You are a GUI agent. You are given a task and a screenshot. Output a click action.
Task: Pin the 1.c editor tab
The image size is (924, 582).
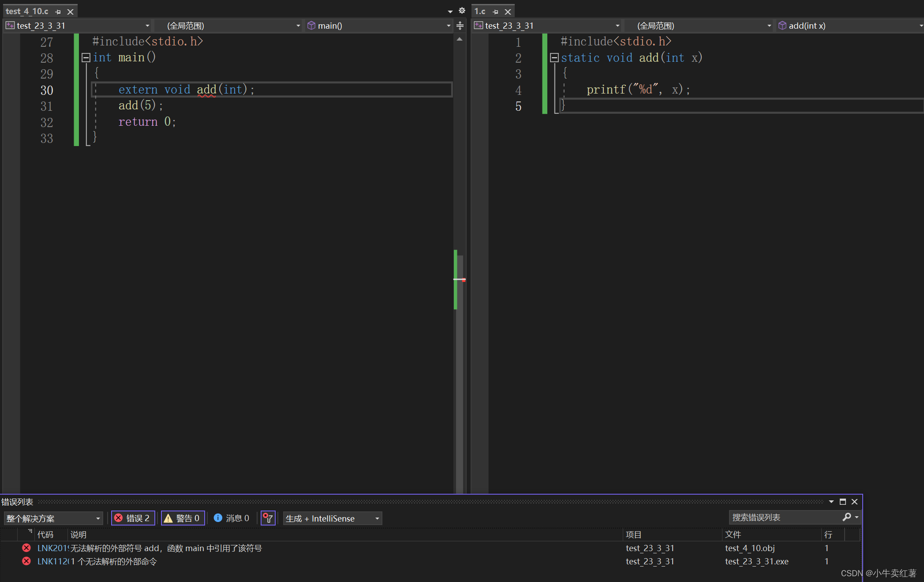(x=495, y=12)
